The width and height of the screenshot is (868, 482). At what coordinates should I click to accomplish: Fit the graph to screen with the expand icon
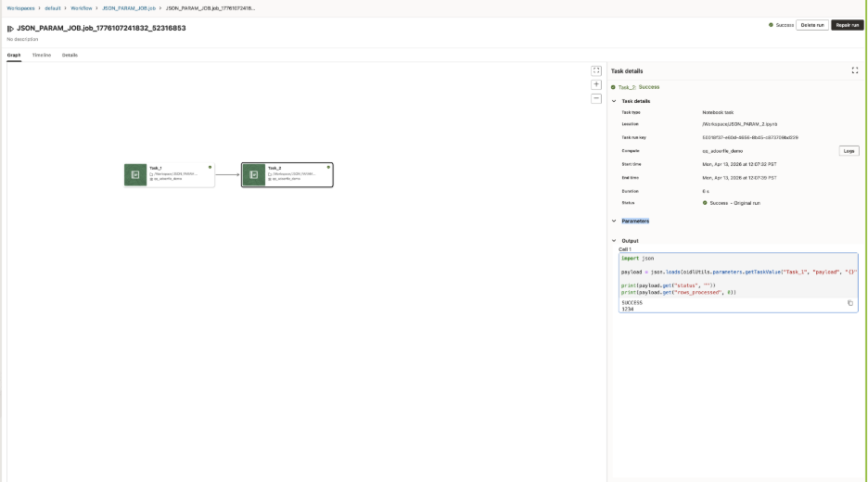pyautogui.click(x=596, y=70)
